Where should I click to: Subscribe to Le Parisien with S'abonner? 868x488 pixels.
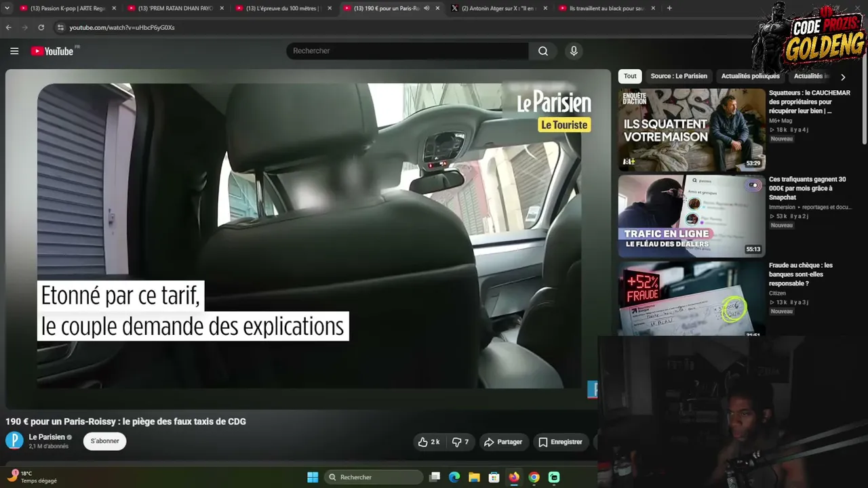[x=105, y=441]
